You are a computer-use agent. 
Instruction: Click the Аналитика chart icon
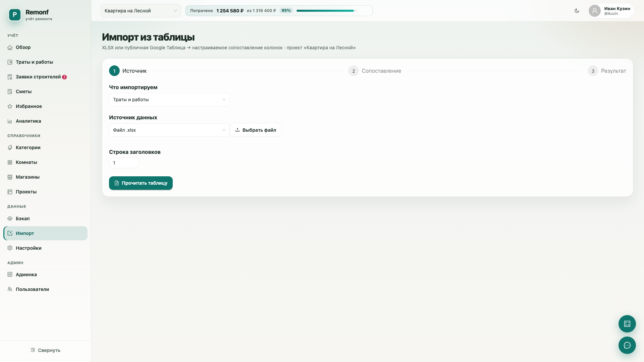(x=10, y=121)
